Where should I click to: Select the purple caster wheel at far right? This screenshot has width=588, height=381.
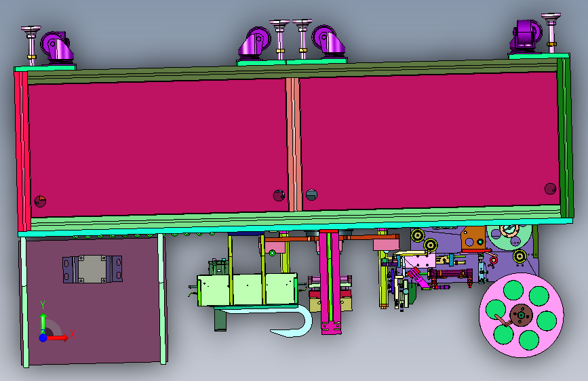tap(526, 36)
